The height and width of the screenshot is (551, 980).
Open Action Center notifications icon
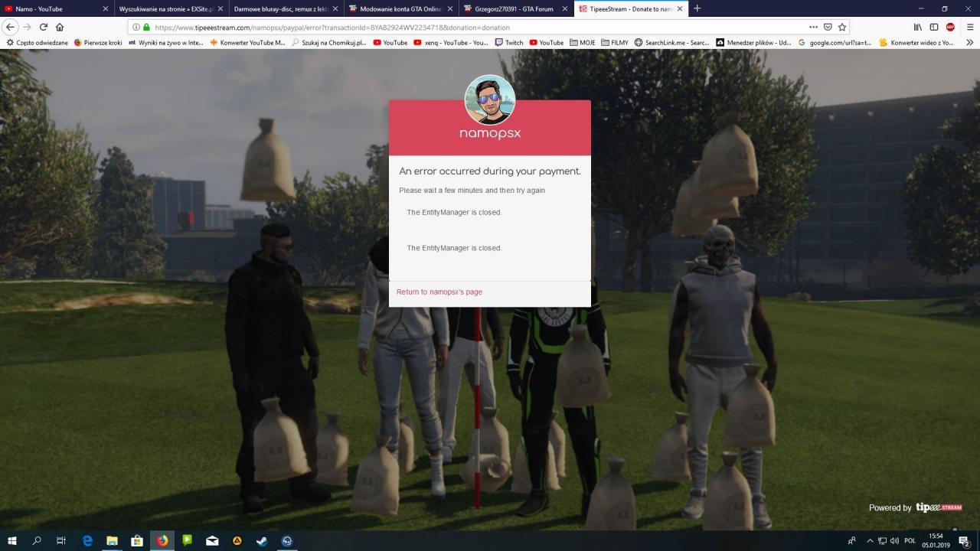click(964, 540)
